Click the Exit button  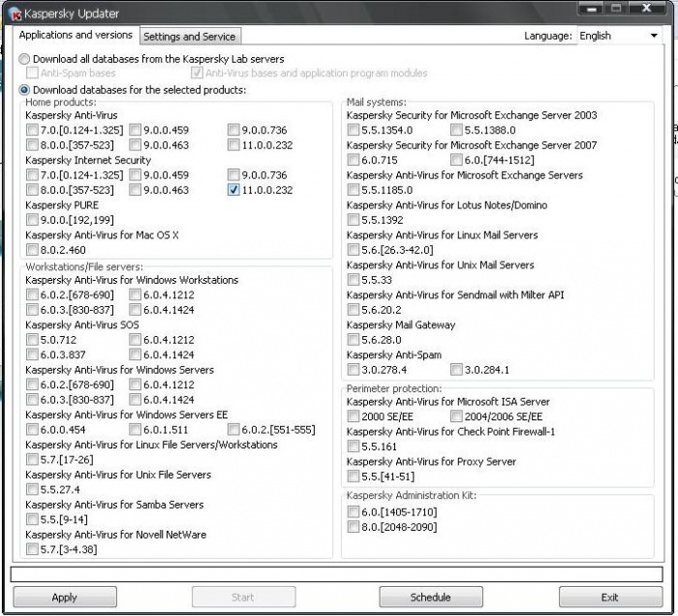pyautogui.click(x=610, y=597)
